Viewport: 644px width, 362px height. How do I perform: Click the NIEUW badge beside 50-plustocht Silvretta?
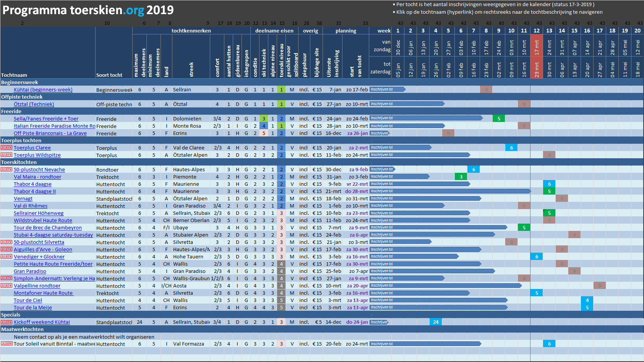(x=6, y=242)
